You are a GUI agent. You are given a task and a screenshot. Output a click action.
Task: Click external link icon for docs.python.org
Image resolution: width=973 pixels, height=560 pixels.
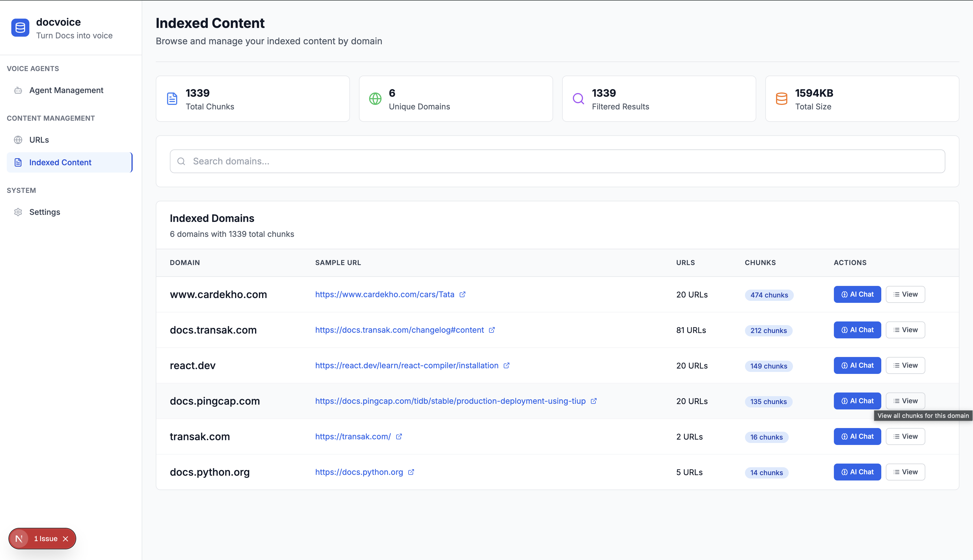point(411,472)
